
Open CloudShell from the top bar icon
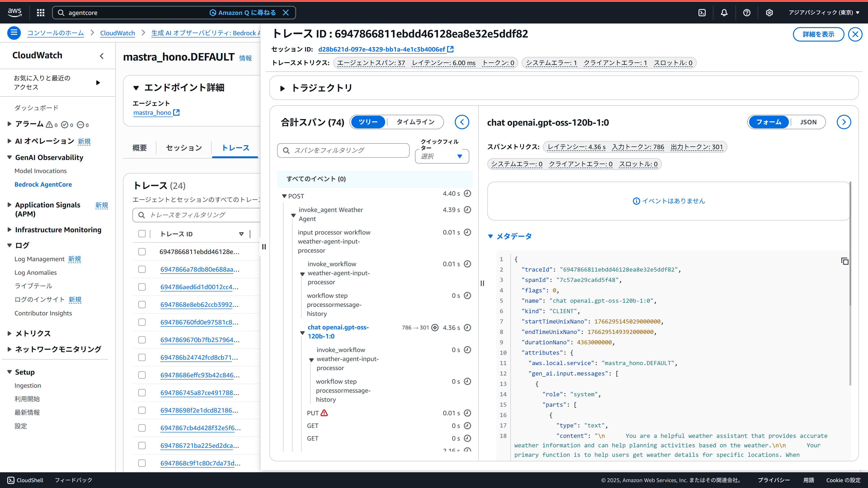[x=702, y=12]
